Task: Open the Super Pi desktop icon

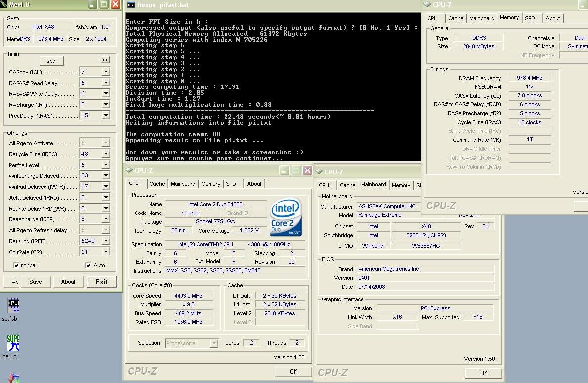Action: click(13, 342)
